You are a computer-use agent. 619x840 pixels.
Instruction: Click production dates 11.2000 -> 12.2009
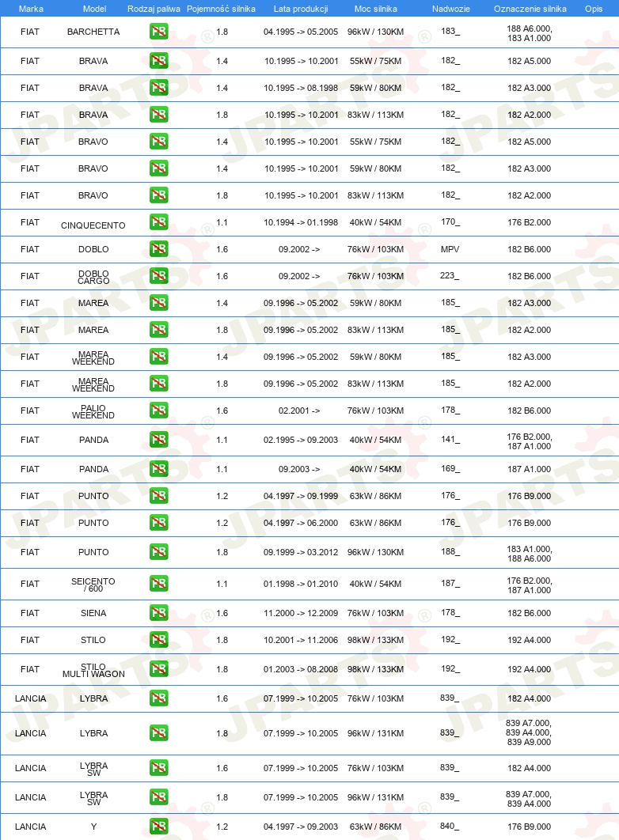coord(301,613)
